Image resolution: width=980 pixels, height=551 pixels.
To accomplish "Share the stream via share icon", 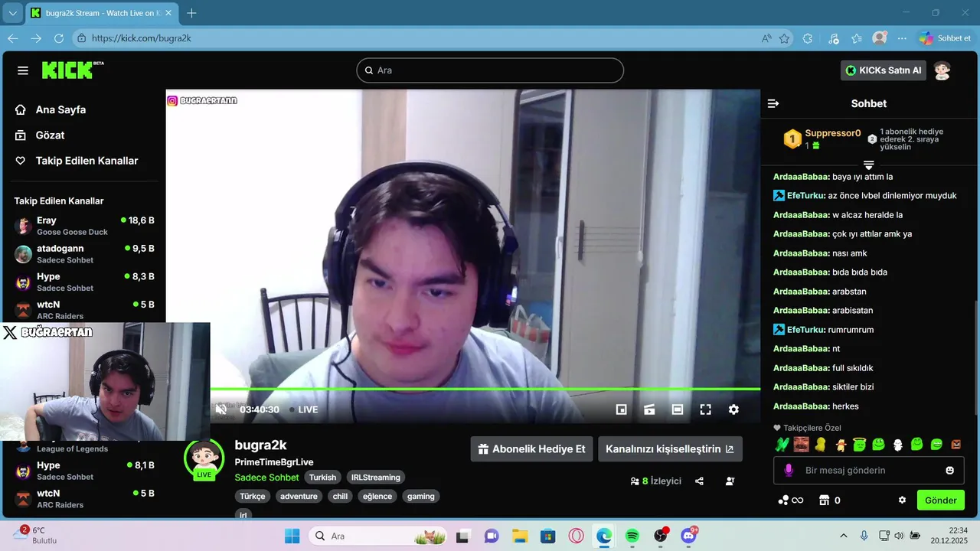I will (699, 481).
